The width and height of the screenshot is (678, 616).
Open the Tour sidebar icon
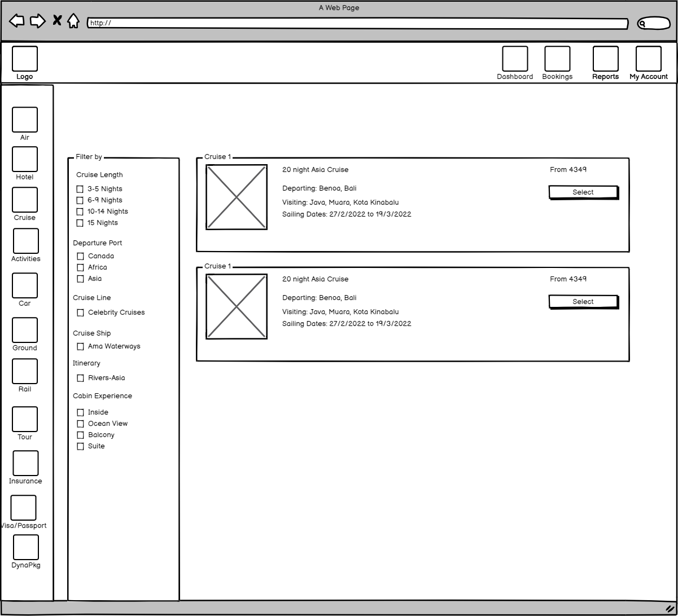tap(25, 419)
